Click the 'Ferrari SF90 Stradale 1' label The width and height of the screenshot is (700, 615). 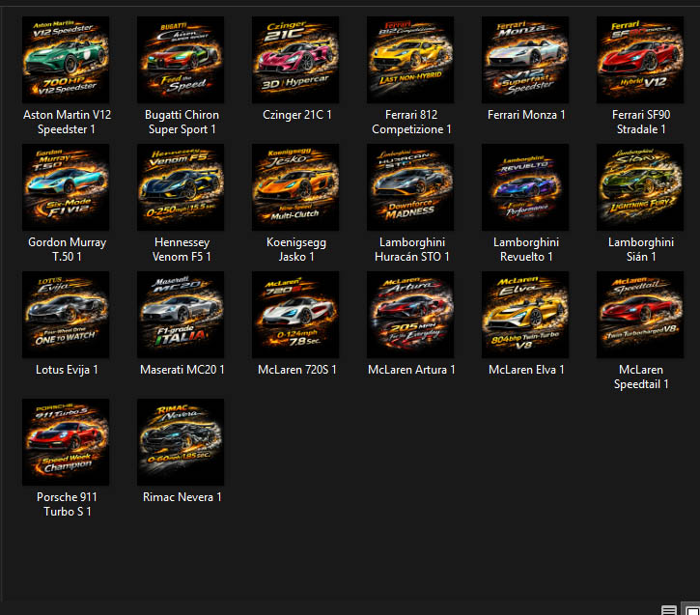(641, 123)
